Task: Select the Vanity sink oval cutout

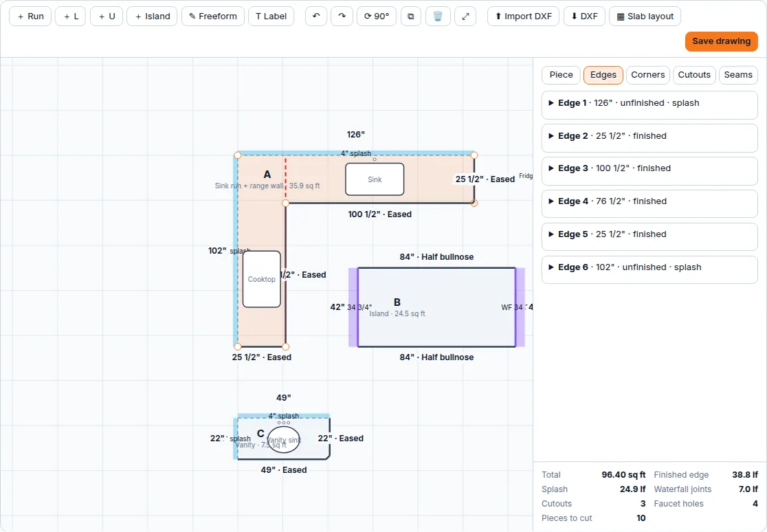Action: pyautogui.click(x=284, y=439)
